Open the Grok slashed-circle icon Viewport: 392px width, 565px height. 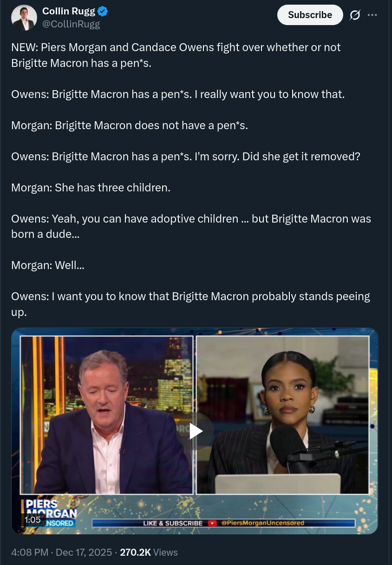click(x=354, y=15)
